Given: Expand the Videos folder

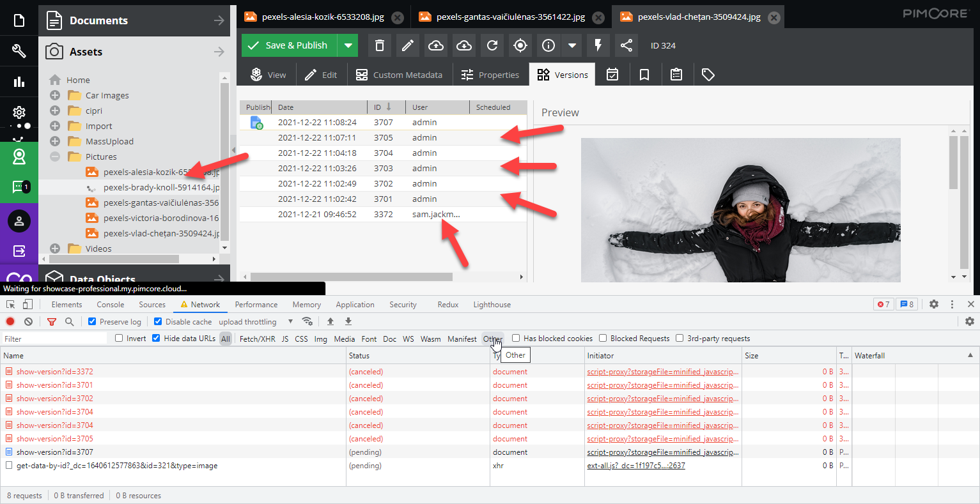Looking at the screenshot, I should click(55, 248).
